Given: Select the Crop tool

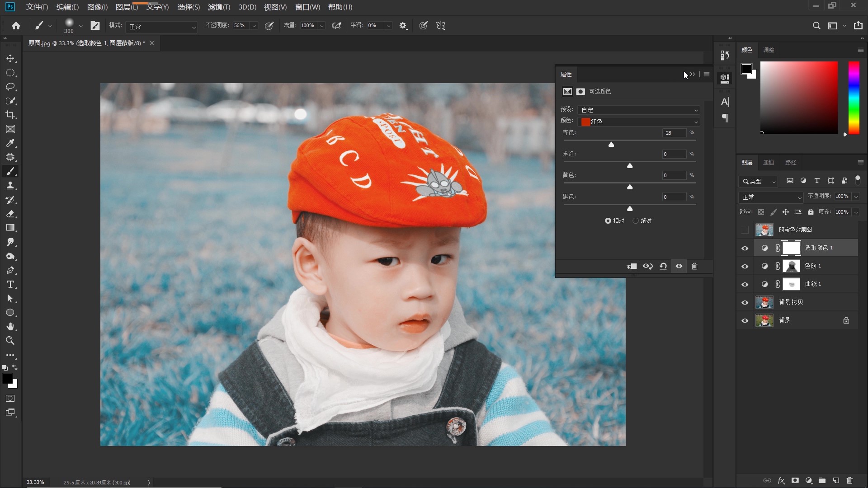Looking at the screenshot, I should [x=10, y=115].
